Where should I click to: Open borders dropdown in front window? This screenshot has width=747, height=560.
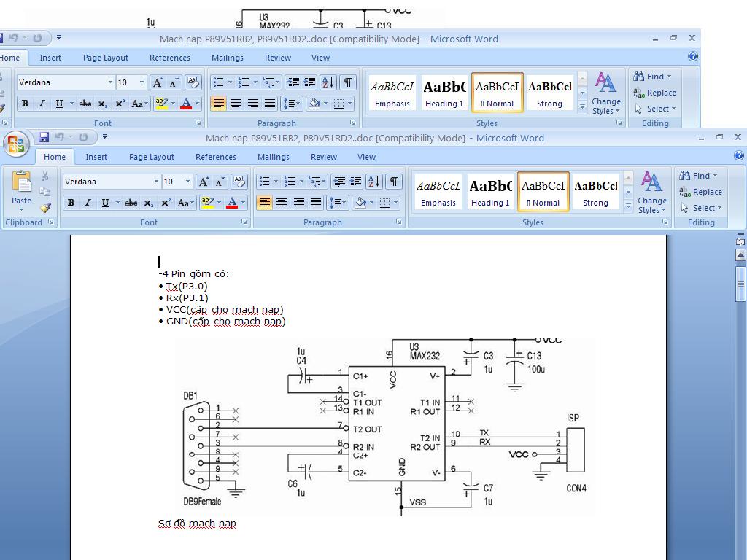[395, 203]
